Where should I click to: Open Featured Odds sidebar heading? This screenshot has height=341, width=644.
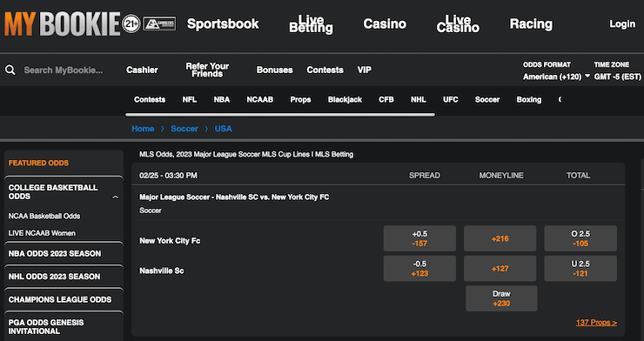pos(38,163)
